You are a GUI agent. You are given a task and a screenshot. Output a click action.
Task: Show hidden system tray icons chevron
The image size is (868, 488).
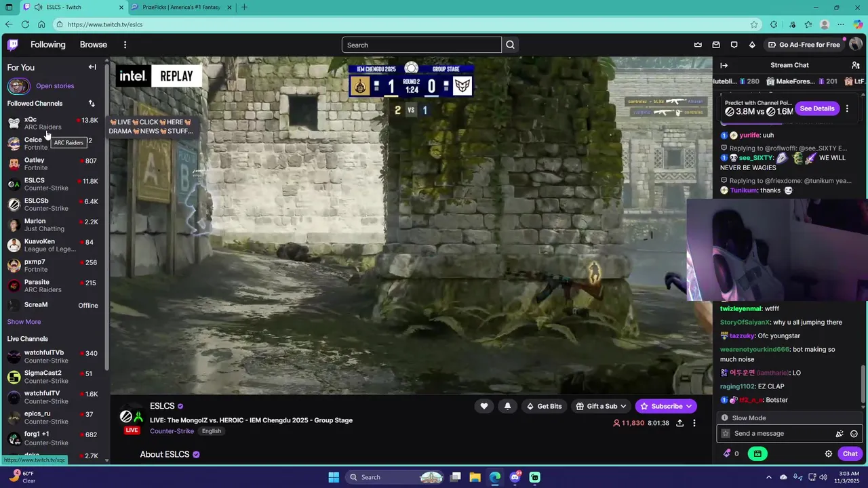click(768, 477)
